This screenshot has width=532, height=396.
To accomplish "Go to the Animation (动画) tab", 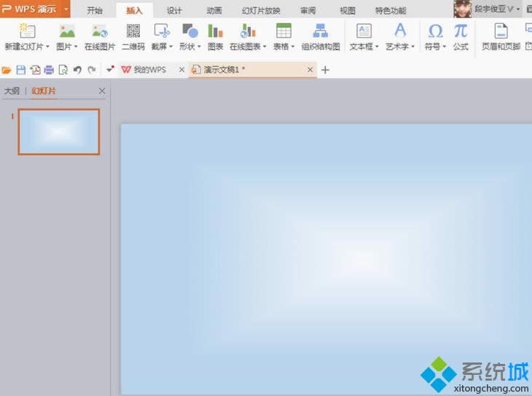I will 214,10.
